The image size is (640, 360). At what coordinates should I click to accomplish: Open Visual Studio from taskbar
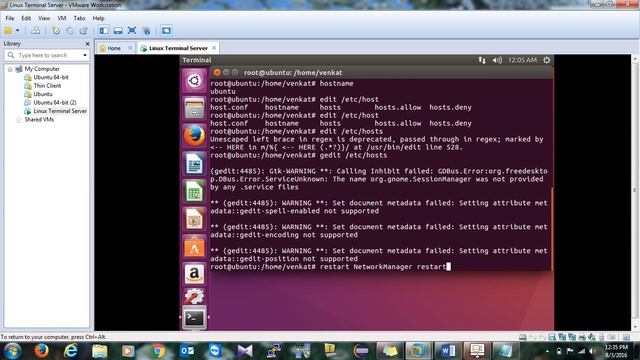[245, 351]
